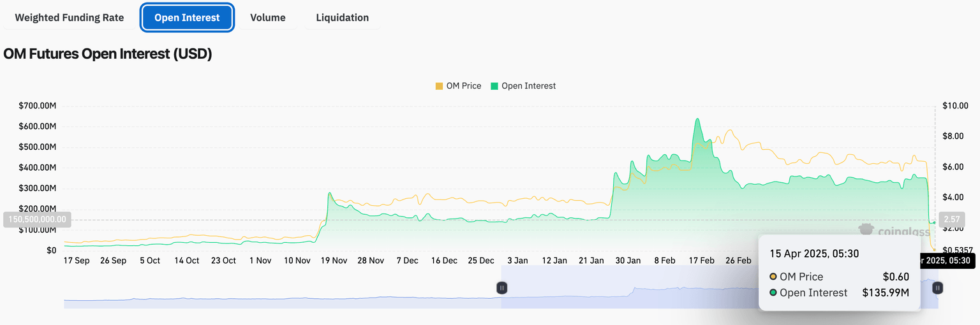Click the tooltip's yellow OM Price dot
The image size is (980, 325).
point(773,277)
